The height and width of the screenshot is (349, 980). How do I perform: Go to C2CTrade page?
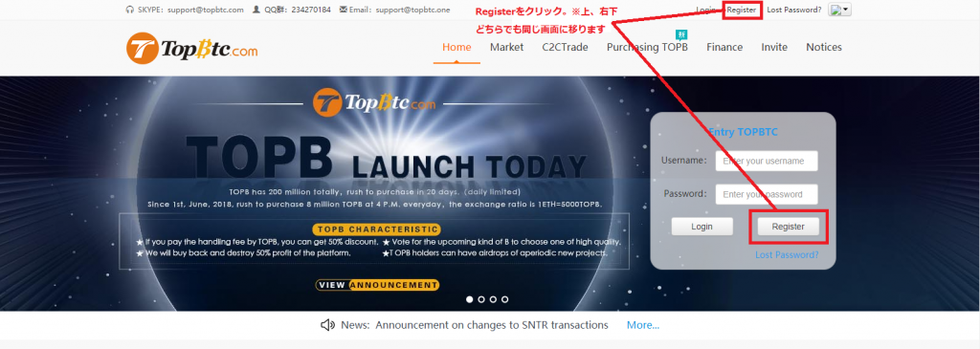point(565,48)
